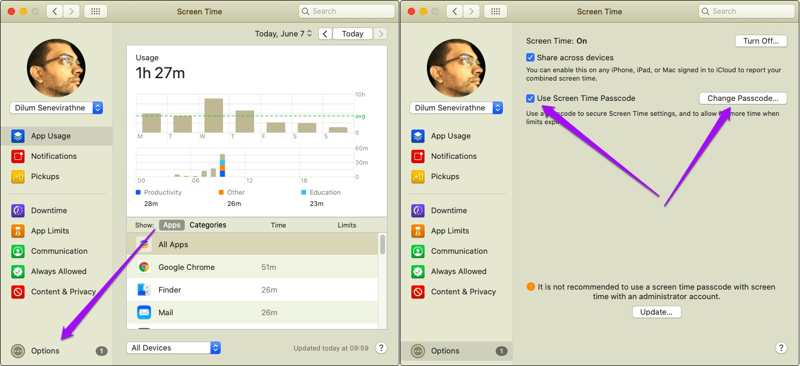Select the Apps view tab
Screen dimensions: 800x366
(x=171, y=225)
